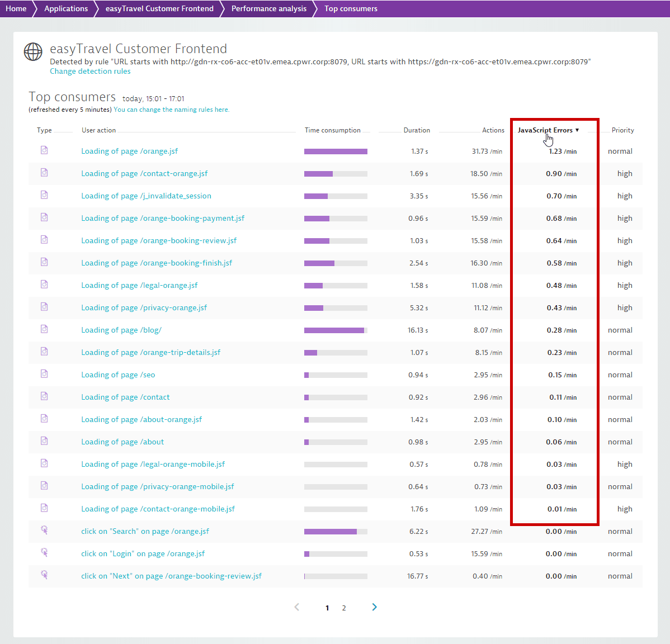This screenshot has width=670, height=644.
Task: Open the Applications breadcrumb
Action: click(66, 8)
